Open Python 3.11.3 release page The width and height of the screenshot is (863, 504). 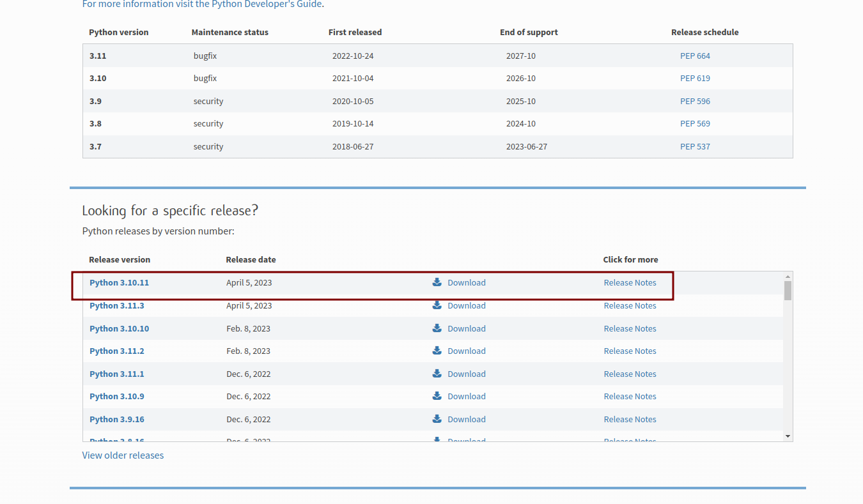117,305
